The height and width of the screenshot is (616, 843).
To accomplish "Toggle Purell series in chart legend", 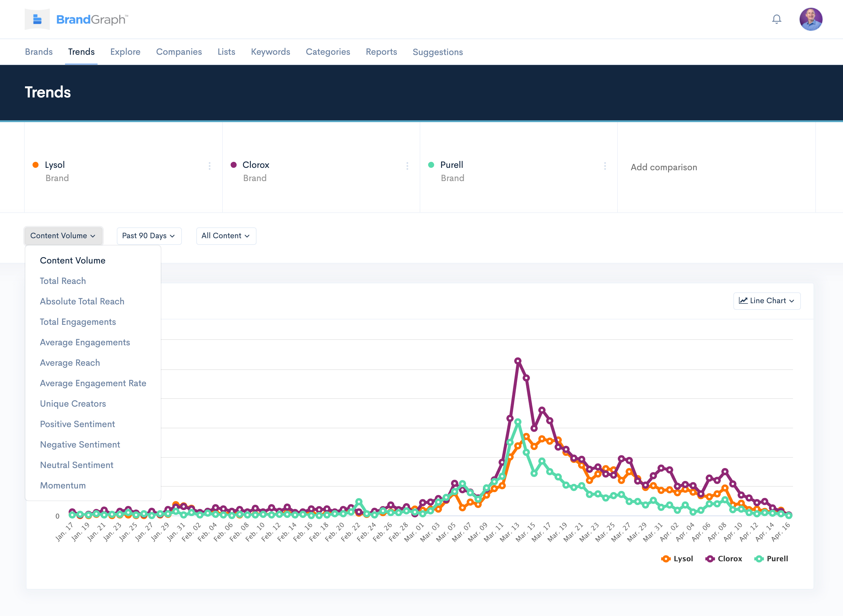I will point(771,559).
